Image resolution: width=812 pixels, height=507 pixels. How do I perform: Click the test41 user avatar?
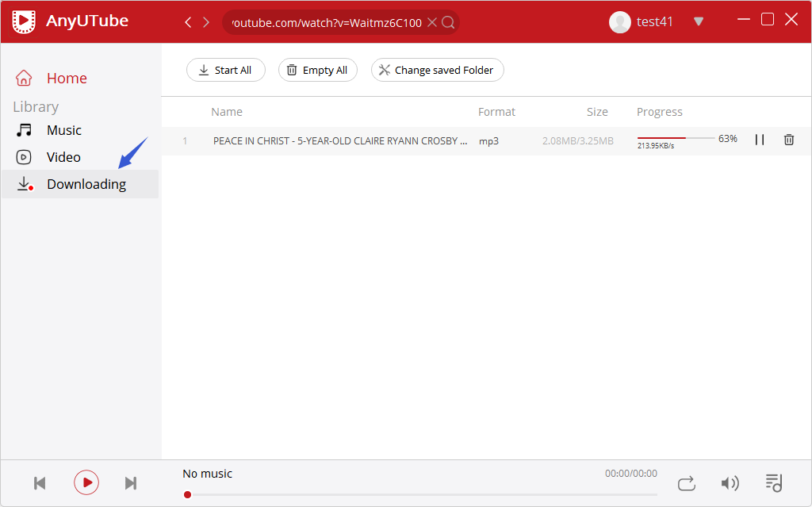620,21
